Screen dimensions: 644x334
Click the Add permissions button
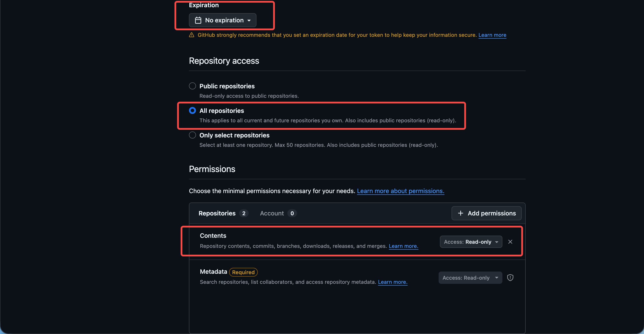pyautogui.click(x=486, y=213)
